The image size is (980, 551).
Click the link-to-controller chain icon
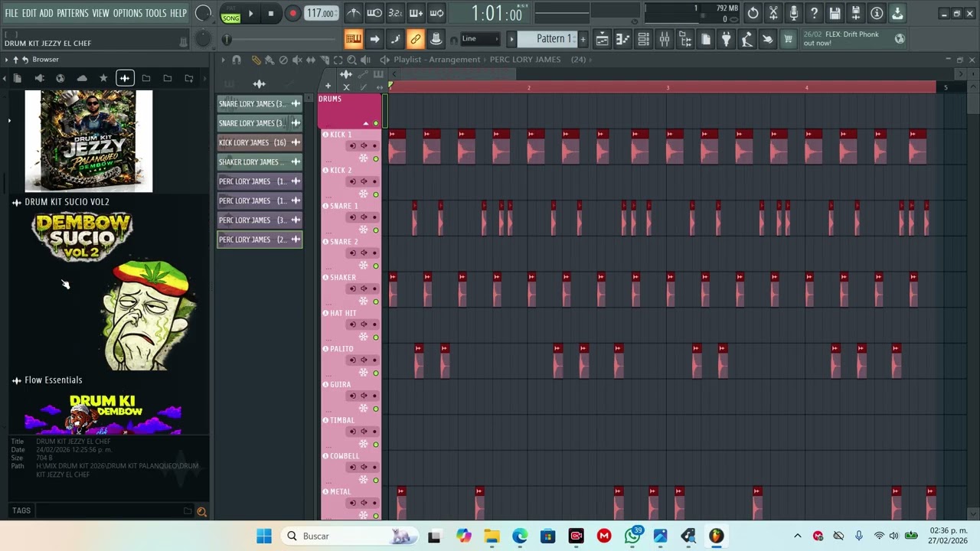(416, 38)
